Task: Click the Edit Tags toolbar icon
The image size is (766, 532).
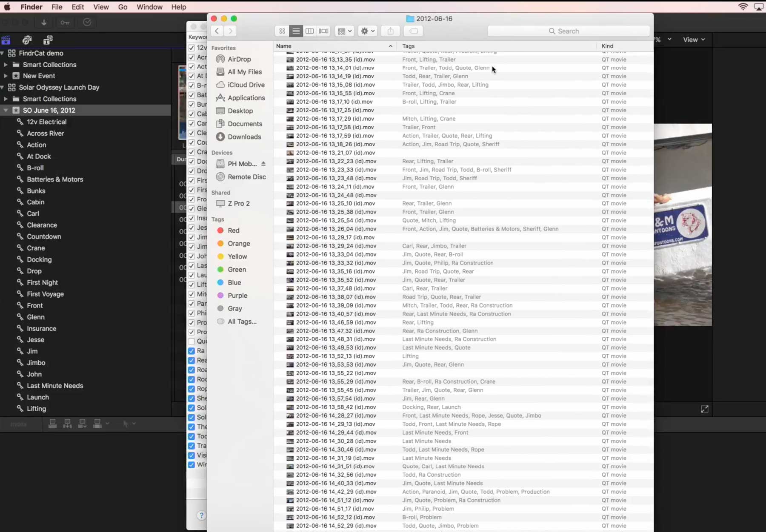Action: [x=414, y=31]
